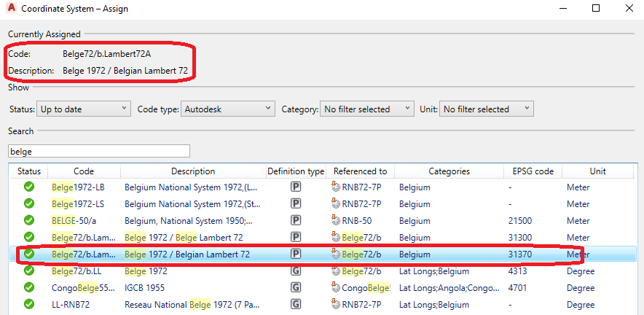Maximize the Coordinate System Assign window

pos(596,8)
